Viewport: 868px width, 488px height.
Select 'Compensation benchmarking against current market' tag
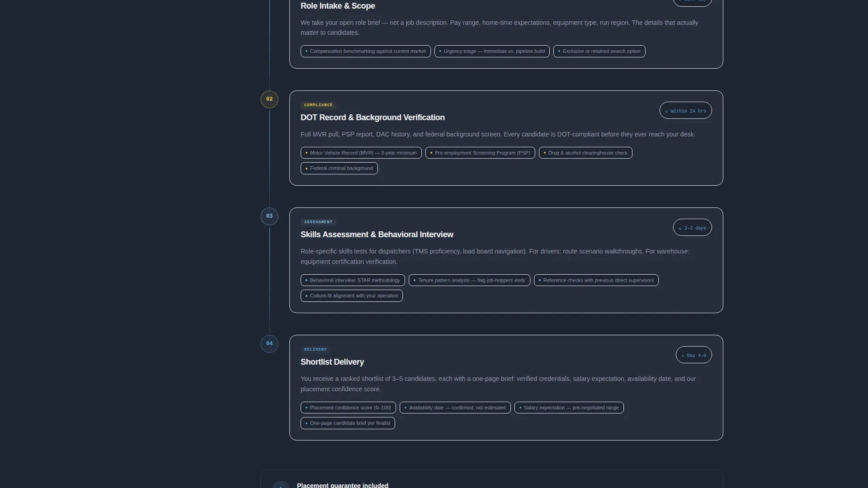[x=365, y=52]
